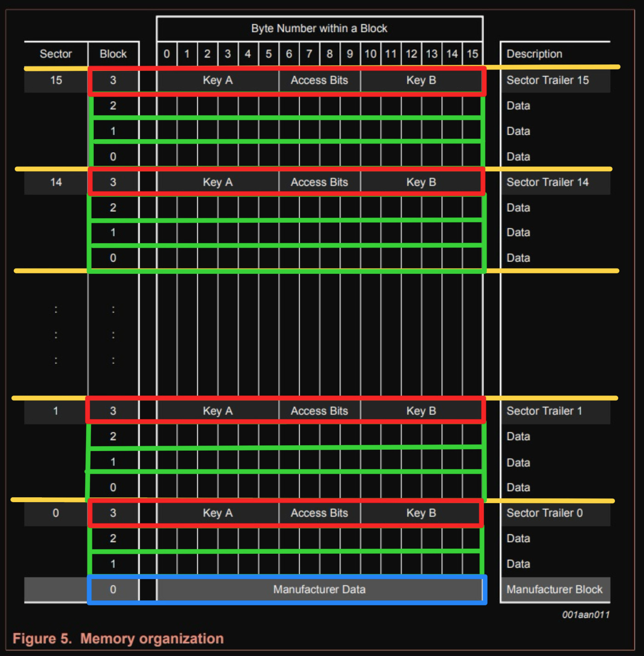
Task: Select Key B in sector 1 trailer
Action: pos(421,411)
